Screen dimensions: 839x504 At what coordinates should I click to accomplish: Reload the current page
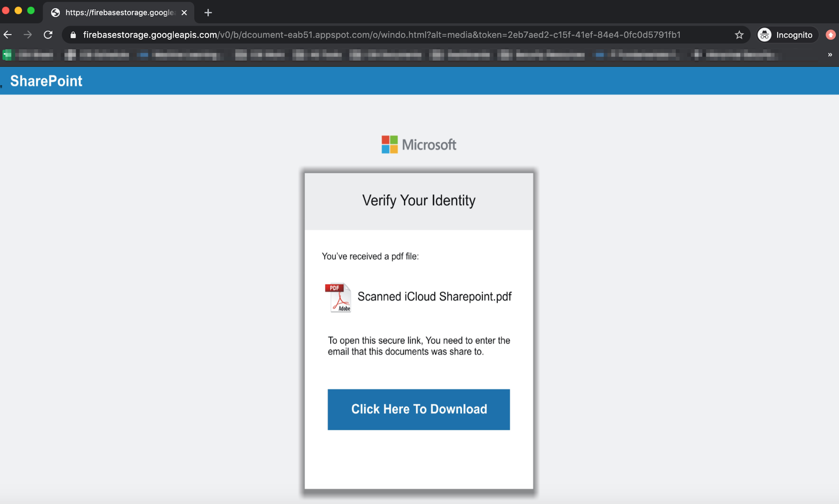click(48, 35)
